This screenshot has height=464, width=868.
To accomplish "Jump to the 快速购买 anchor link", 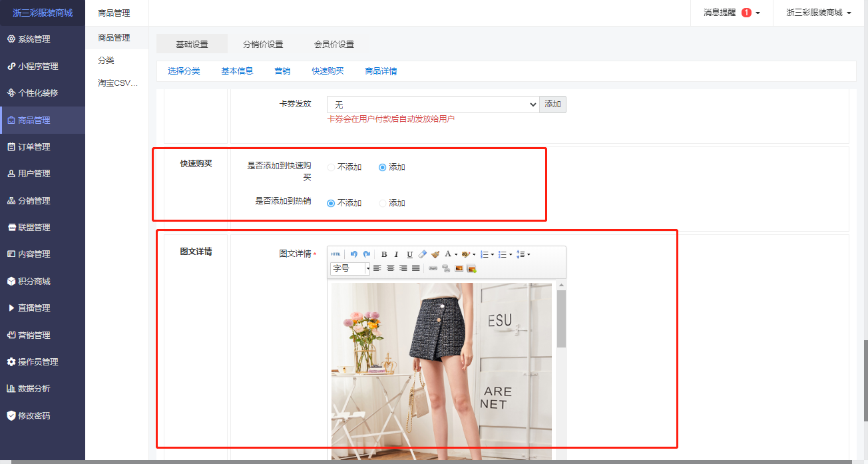I will coord(327,71).
